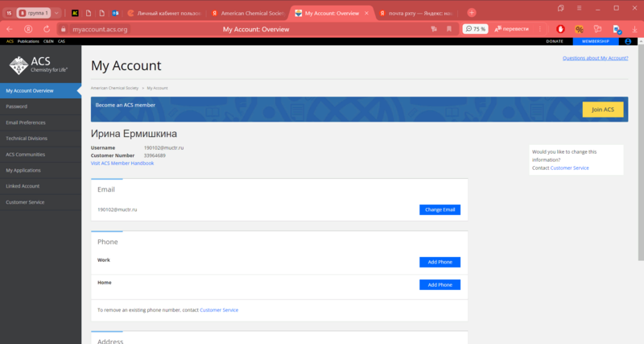Click Add Phone for Work
644x344 pixels.
pos(440,262)
